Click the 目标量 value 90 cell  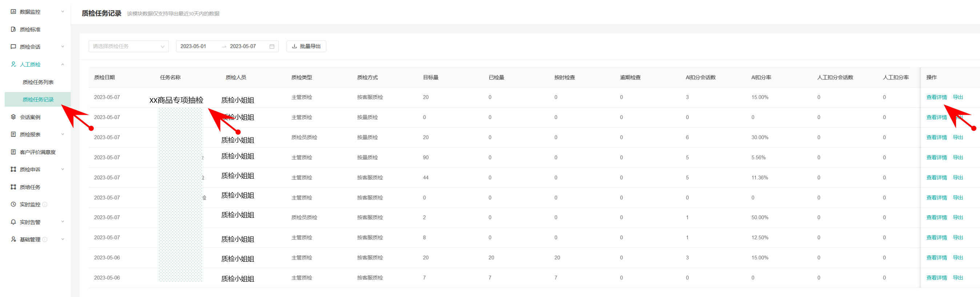pos(426,158)
